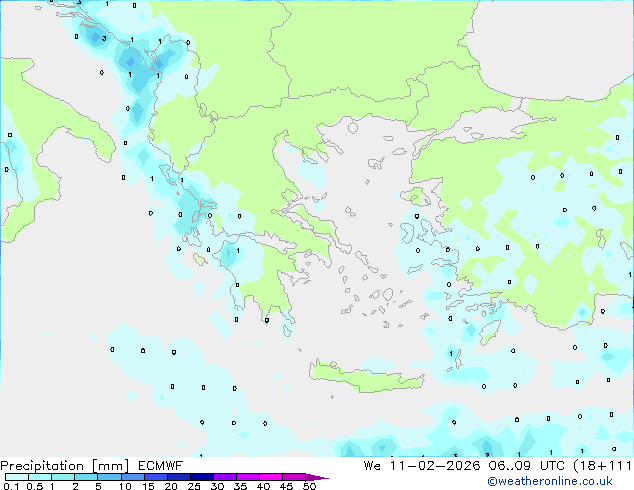Click the '10' legend scale value

tap(125, 486)
